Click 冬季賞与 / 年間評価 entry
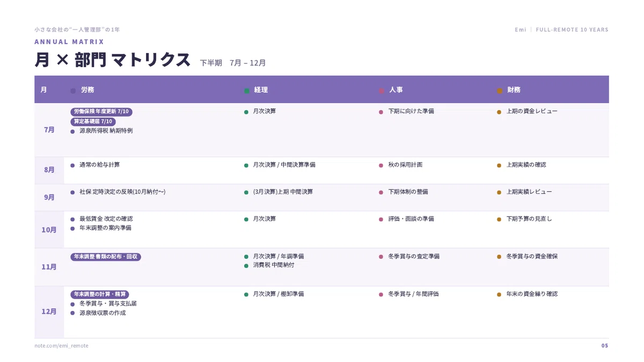This screenshot has width=644, height=362. coord(413,294)
